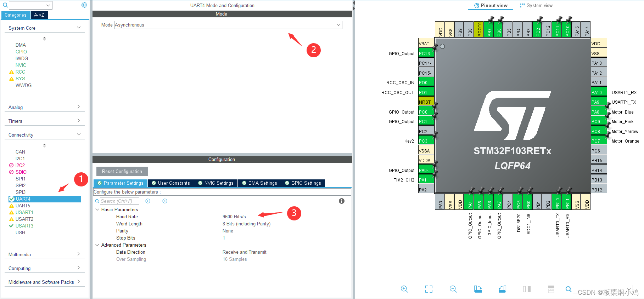644x299 pixels.
Task: Switch to System view
Action: point(536,5)
